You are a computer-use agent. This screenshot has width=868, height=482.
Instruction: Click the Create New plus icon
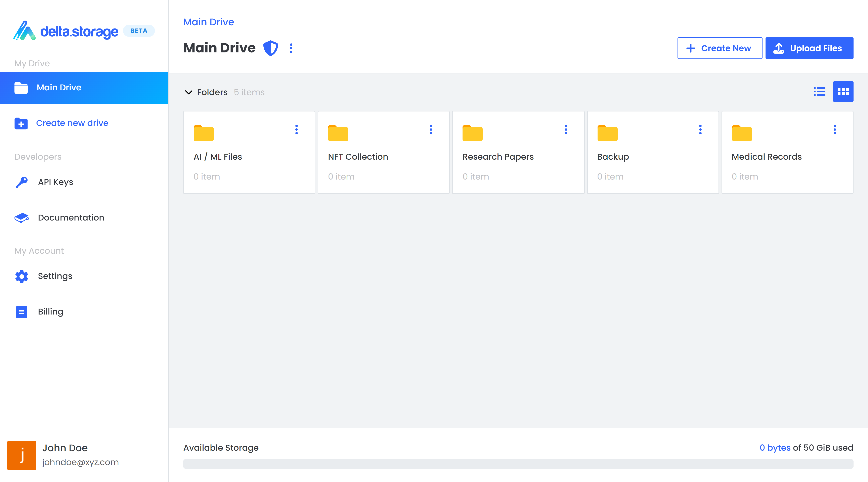690,48
